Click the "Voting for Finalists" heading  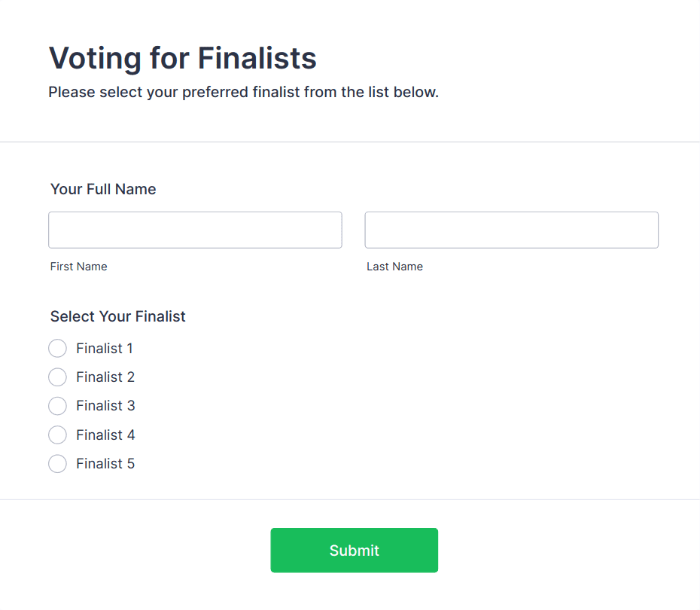(182, 58)
